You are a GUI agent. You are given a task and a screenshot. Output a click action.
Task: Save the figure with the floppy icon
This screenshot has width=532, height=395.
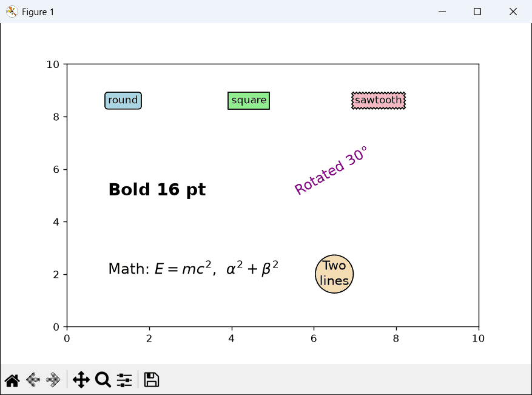click(151, 380)
